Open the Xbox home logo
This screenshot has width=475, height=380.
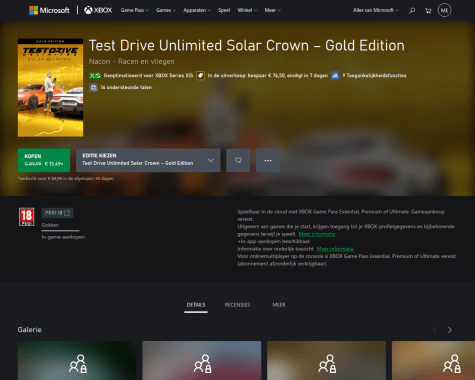[98, 10]
